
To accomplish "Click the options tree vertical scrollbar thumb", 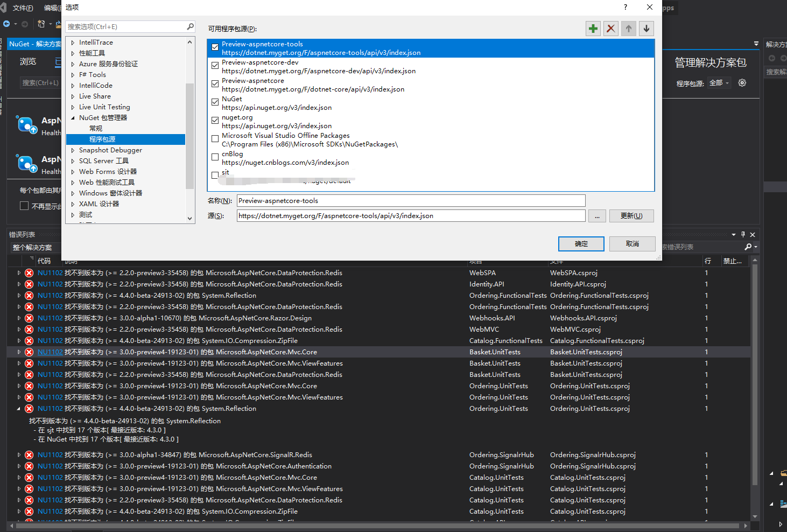I will [189, 136].
